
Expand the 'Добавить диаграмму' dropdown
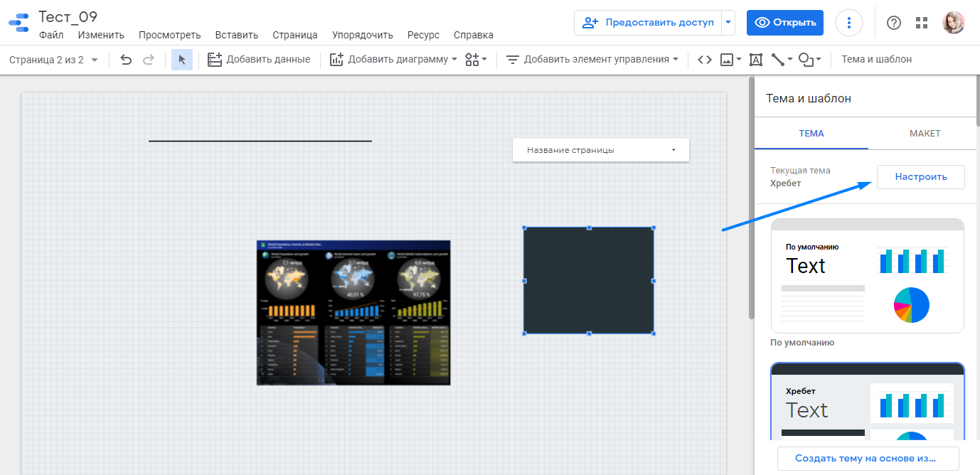click(395, 60)
